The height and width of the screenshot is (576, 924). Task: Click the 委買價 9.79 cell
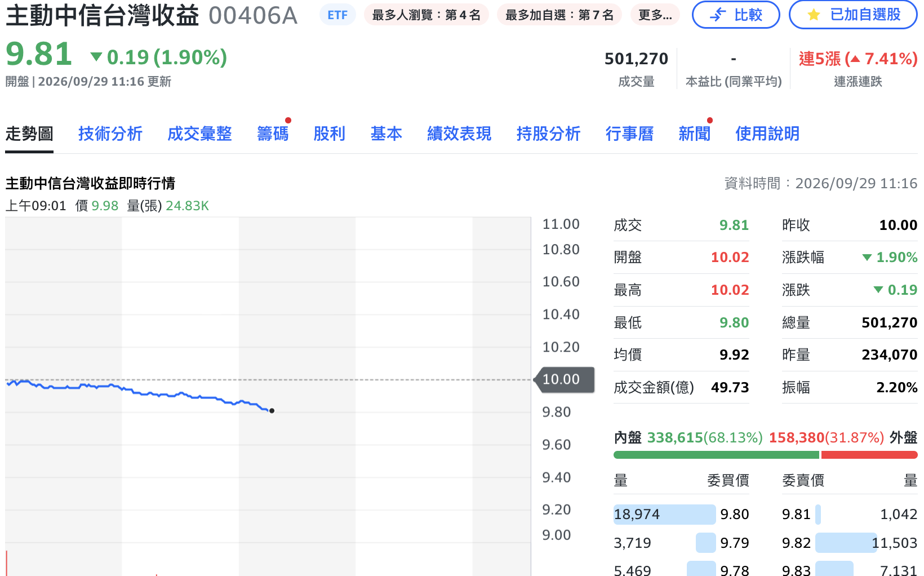734,543
